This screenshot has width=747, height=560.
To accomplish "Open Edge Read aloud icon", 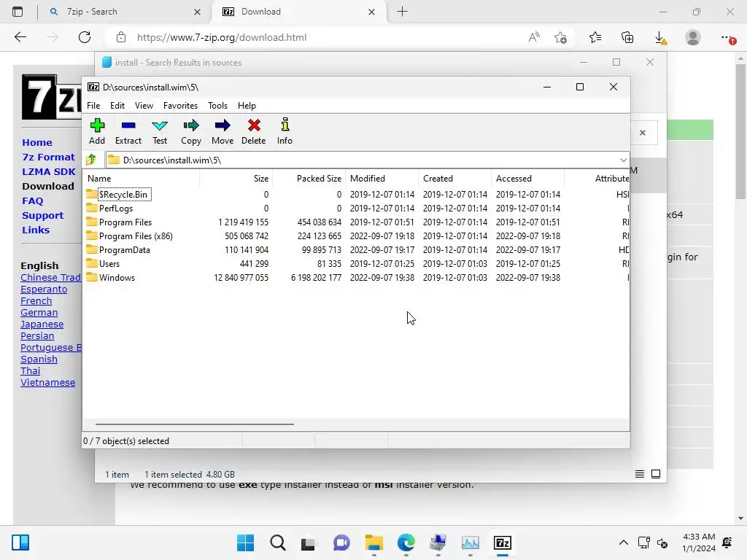I will coord(534,37).
